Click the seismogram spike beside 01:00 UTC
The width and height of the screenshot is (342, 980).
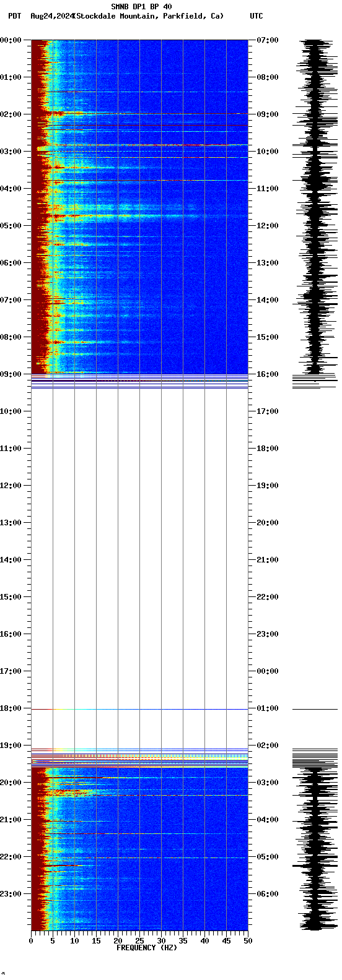[315, 709]
